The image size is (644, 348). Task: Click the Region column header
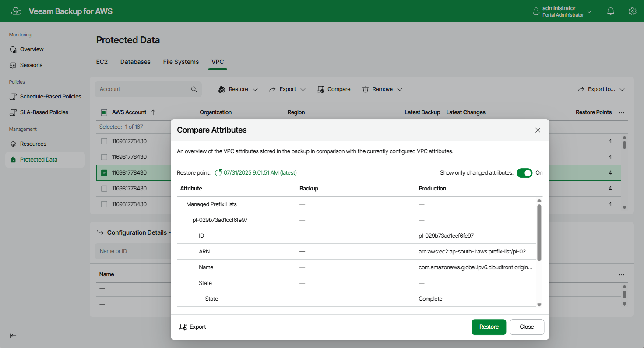296,112
